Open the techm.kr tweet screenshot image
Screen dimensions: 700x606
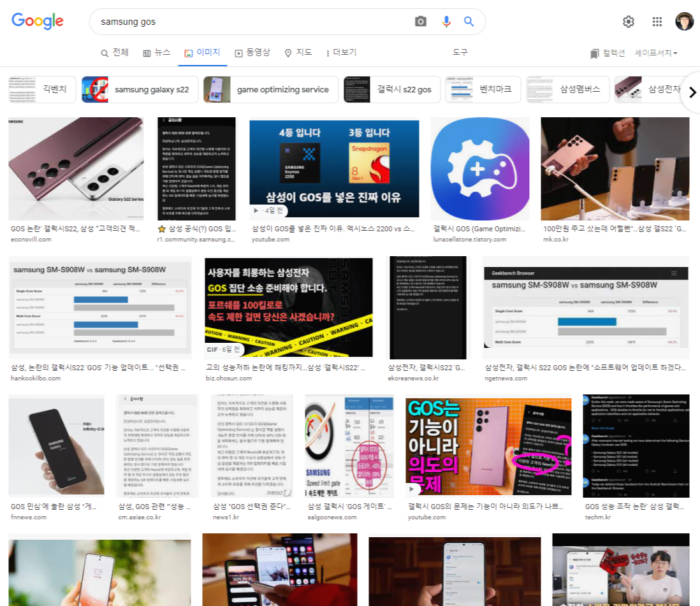pos(636,445)
